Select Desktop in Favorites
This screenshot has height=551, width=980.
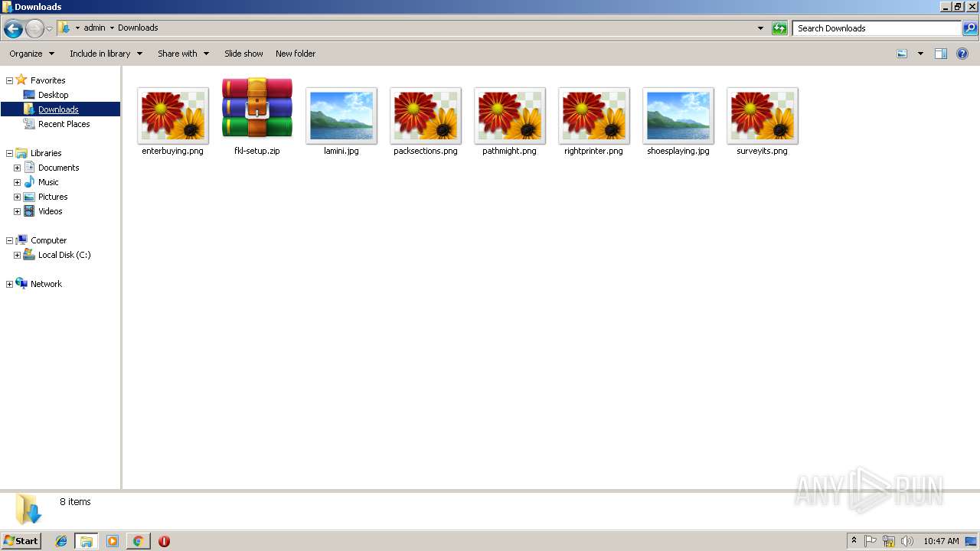click(x=53, y=95)
